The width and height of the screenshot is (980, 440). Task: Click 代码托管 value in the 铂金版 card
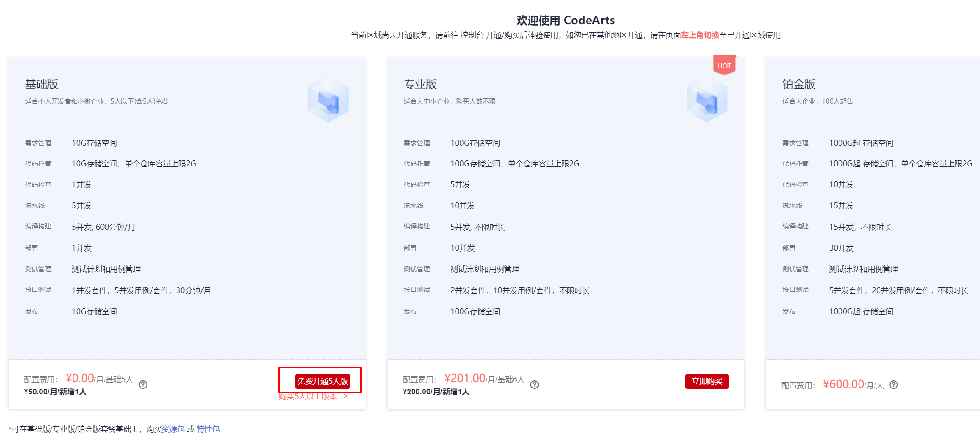901,164
